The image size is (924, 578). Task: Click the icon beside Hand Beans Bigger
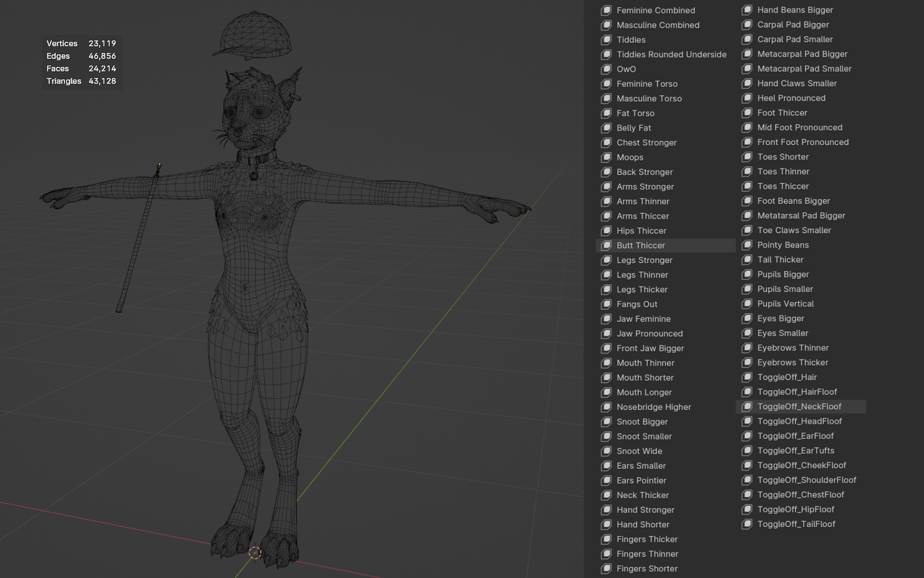pos(747,10)
